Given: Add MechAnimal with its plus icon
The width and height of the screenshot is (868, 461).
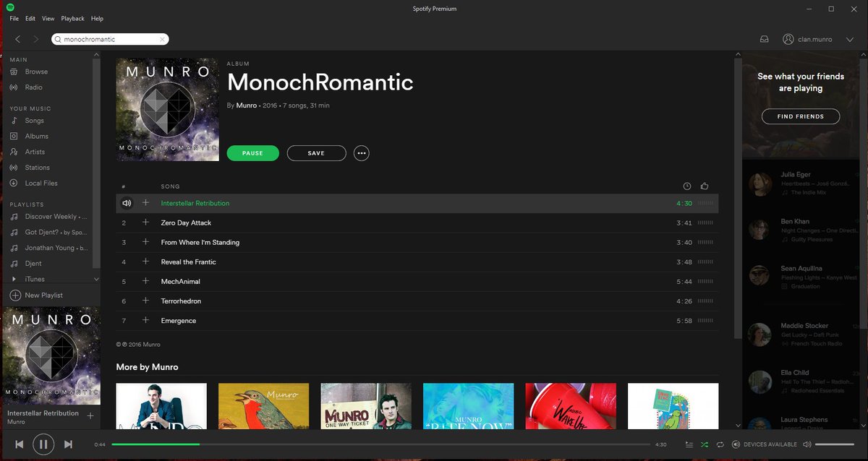Looking at the screenshot, I should [x=145, y=281].
